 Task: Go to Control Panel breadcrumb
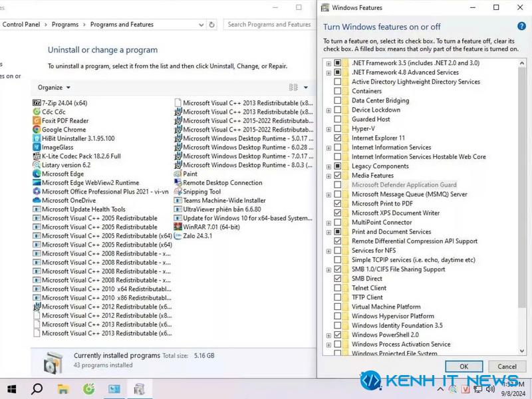[21, 25]
